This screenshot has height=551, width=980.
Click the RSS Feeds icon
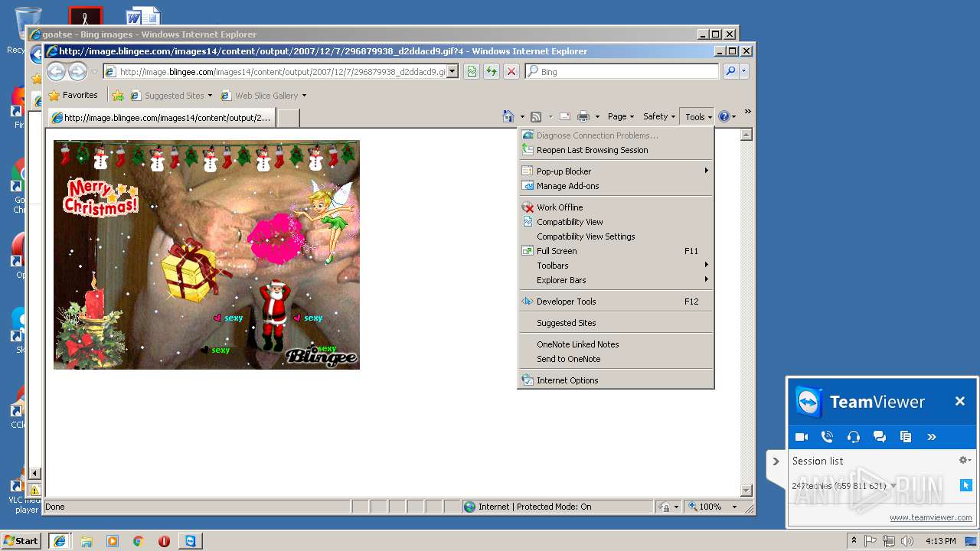[536, 117]
